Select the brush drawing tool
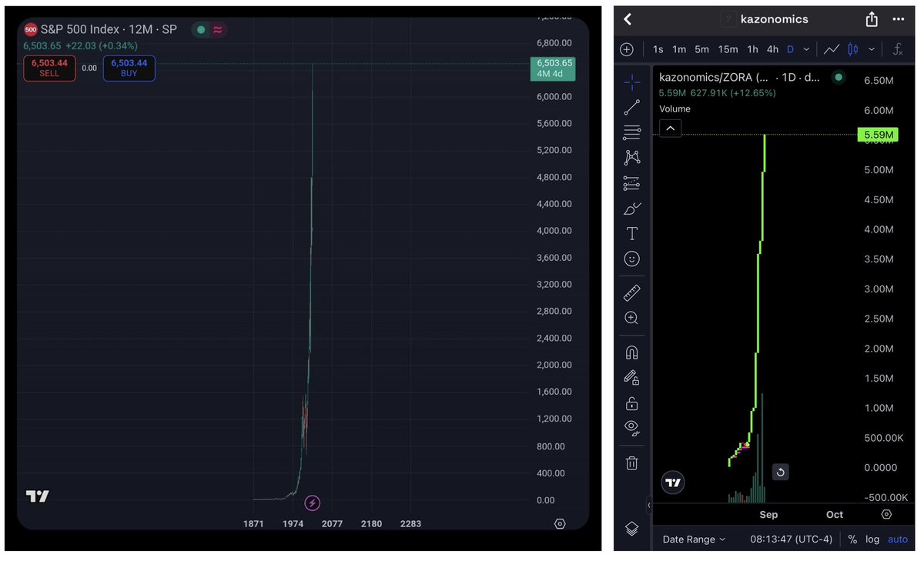The image size is (924, 561). [631, 209]
